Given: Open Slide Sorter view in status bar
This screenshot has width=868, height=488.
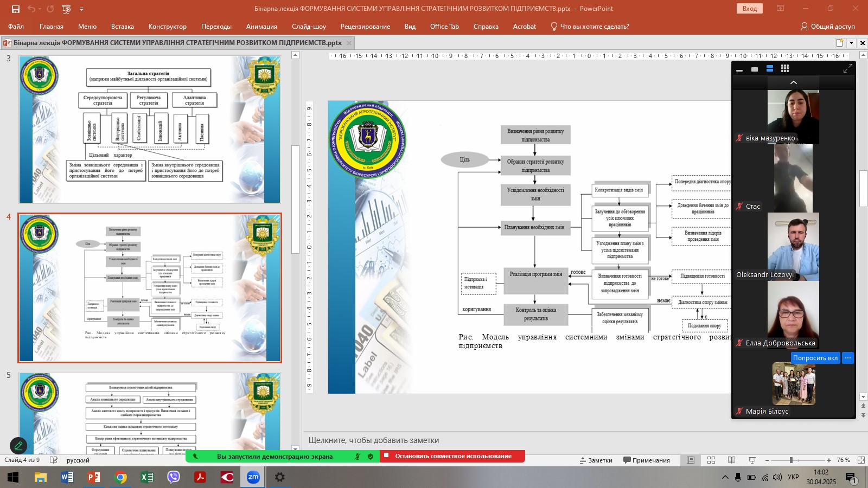Looking at the screenshot, I should [x=711, y=460].
